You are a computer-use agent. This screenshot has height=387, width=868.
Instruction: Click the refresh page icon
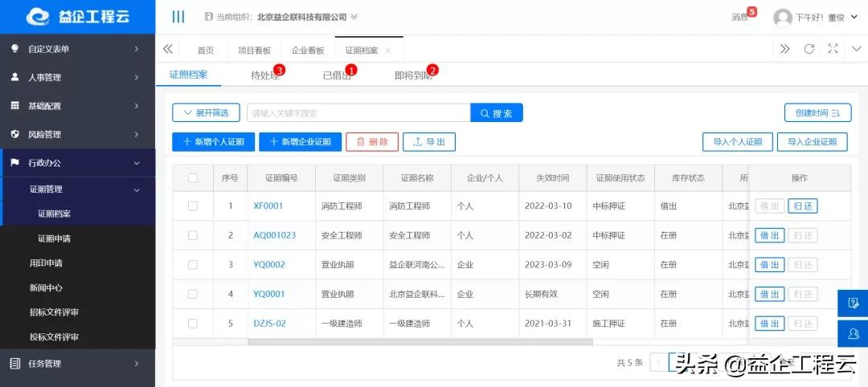(x=809, y=49)
